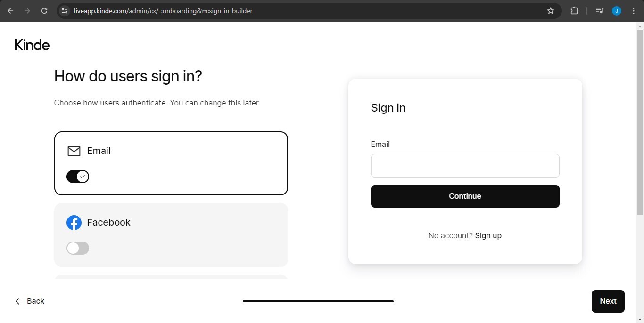The height and width of the screenshot is (323, 644).
Task: Open the Chrome profile avatar
Action: [617, 11]
